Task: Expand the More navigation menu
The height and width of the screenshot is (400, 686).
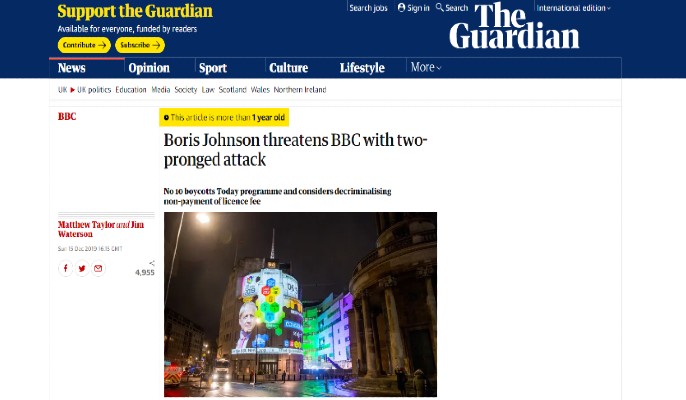Action: 426,67
